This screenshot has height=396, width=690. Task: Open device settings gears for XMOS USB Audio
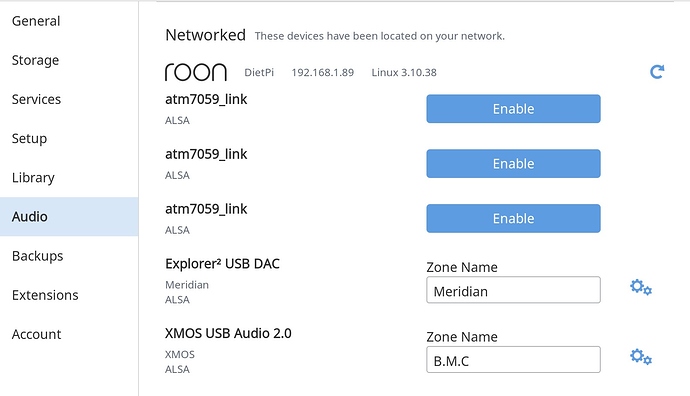(x=641, y=357)
